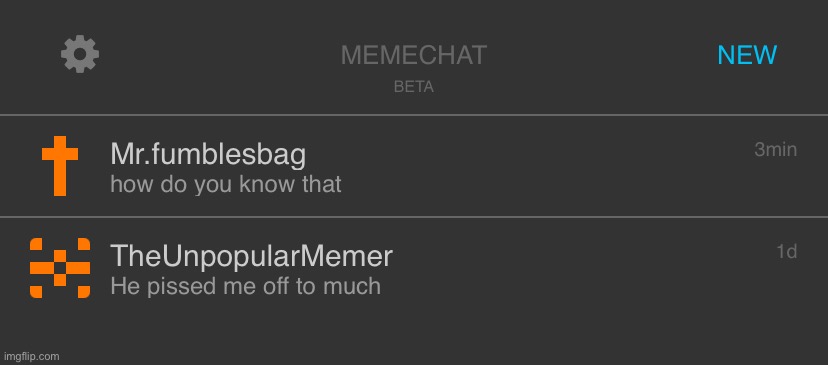Click TheUnpopularMemer's orange pixel avatar
Screen dimensions: 828x365
[x=60, y=268]
